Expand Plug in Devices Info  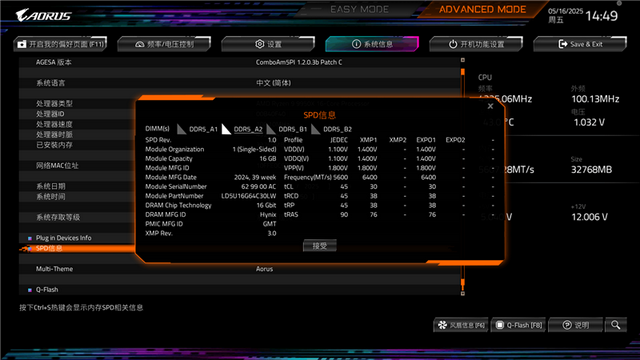63,238
